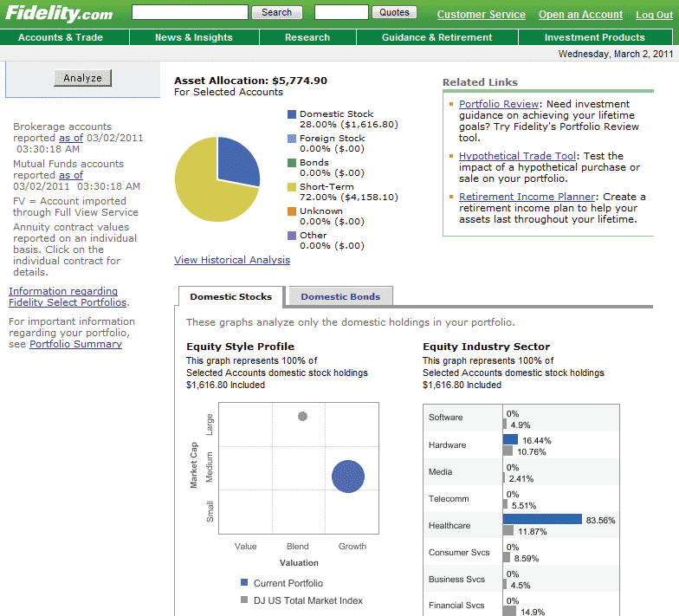The height and width of the screenshot is (616, 679).
Task: Click the 'Financial Svcs' sector row label
Action: pyautogui.click(x=456, y=605)
